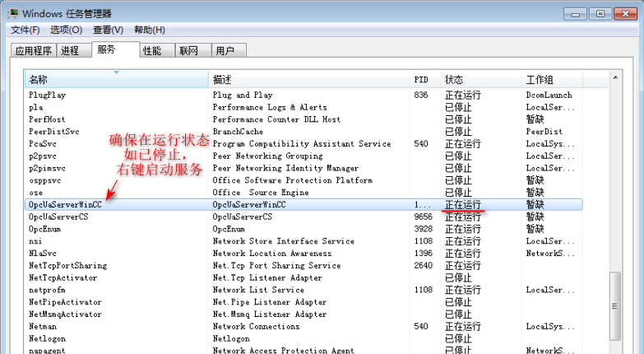Viewport: 644px width, 354px height.
Task: Open the 查看(V) menu
Action: pos(108,30)
